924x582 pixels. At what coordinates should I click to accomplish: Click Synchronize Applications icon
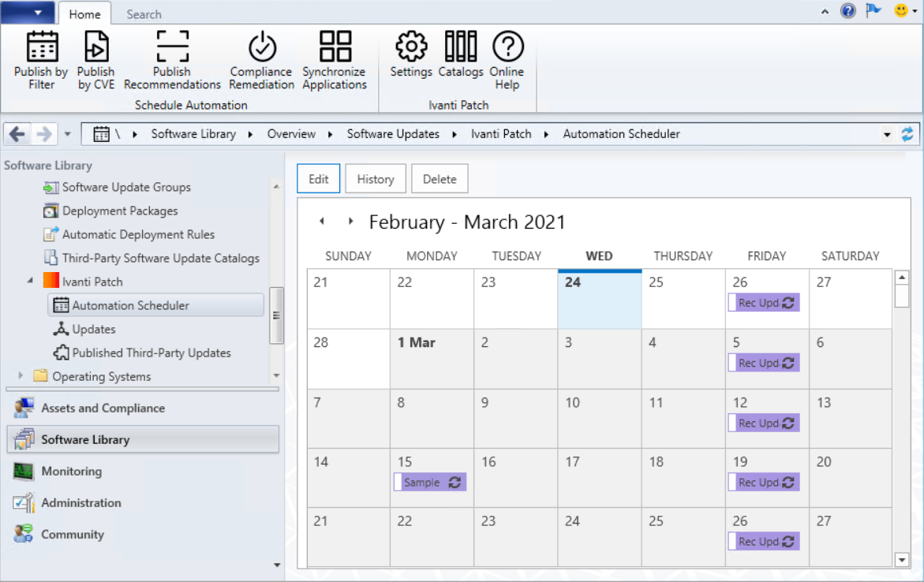coord(335,47)
